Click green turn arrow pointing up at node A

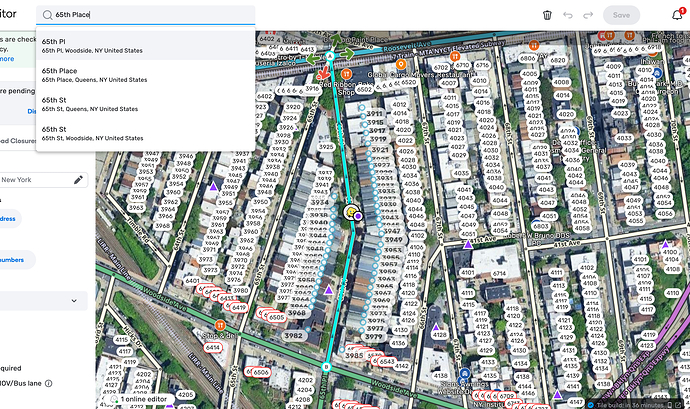[x=335, y=40]
